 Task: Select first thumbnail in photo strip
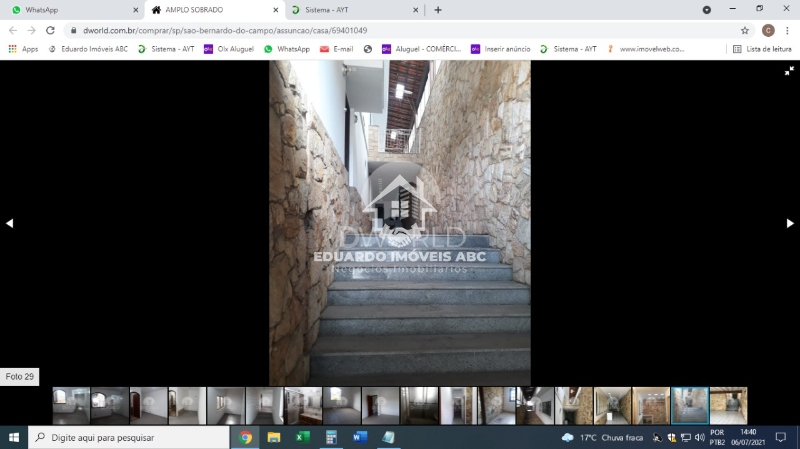tap(71, 406)
